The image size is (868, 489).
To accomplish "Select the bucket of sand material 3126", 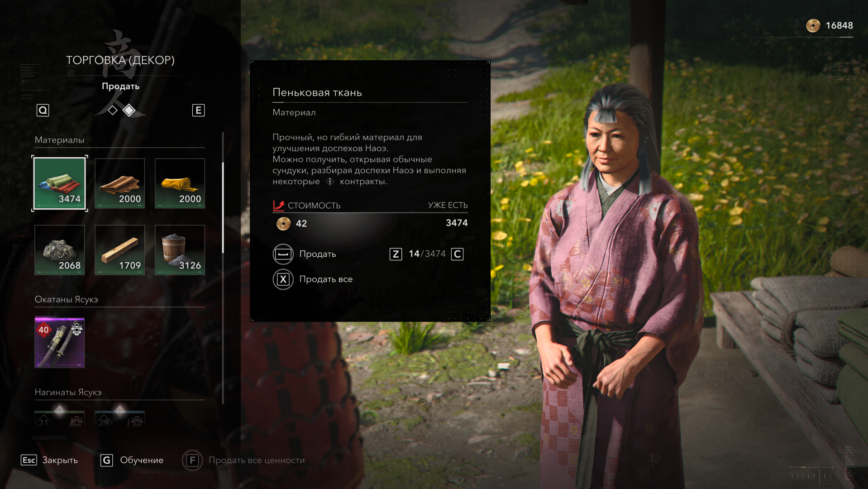I will click(180, 250).
